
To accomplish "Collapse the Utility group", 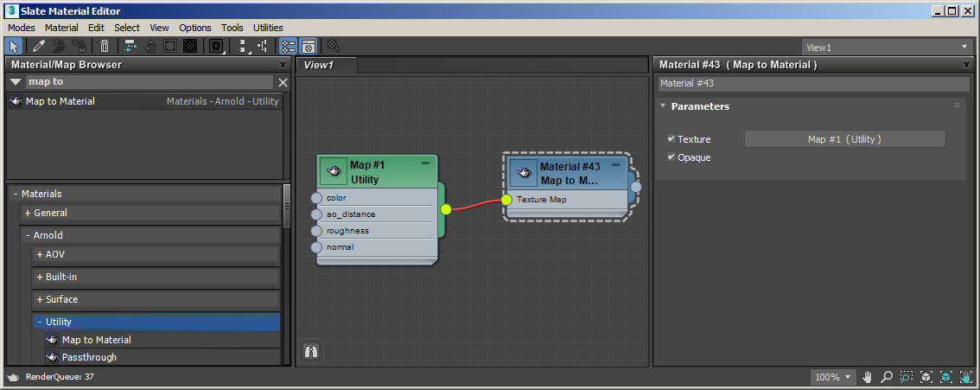I will pyautogui.click(x=40, y=321).
